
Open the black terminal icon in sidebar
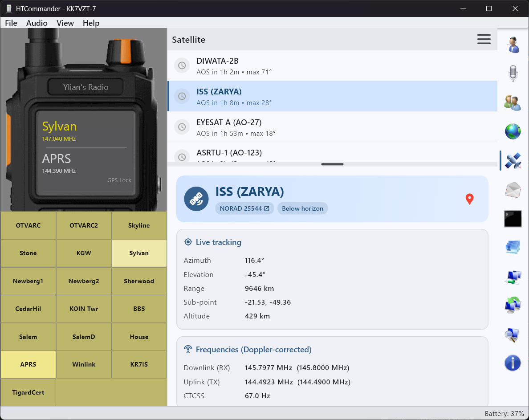point(513,219)
